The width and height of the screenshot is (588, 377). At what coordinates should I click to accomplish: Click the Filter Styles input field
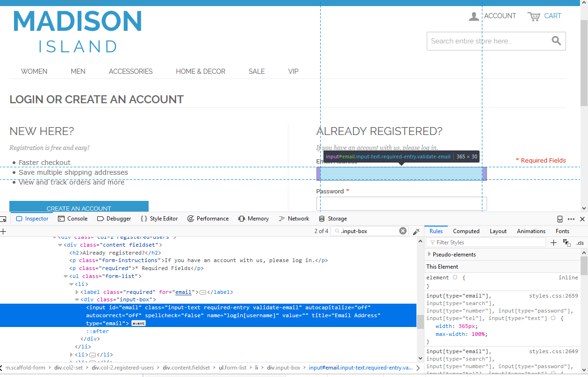pyautogui.click(x=486, y=242)
